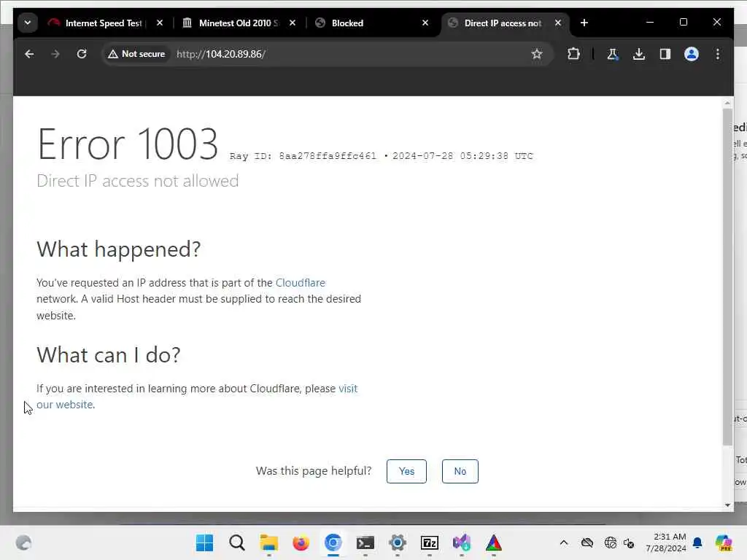Close the Blocked tab

tap(425, 23)
